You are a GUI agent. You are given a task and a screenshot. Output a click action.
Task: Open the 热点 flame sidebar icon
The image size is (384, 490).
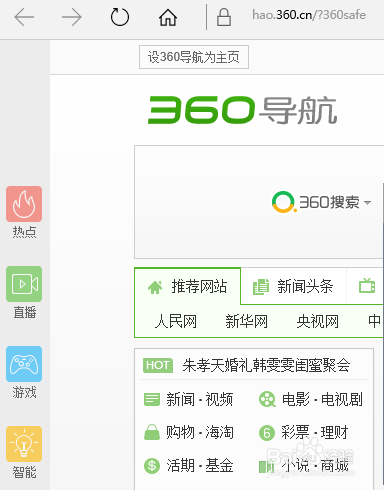pyautogui.click(x=24, y=204)
